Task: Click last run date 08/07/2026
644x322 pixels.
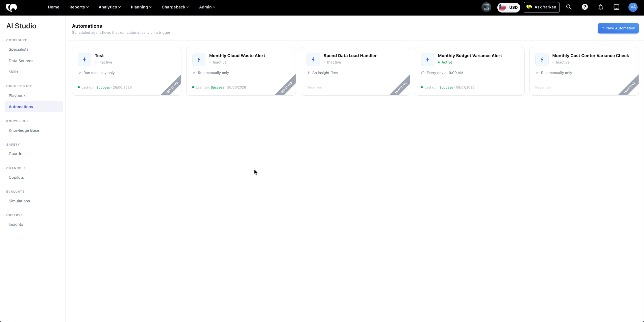Action: 465,88
